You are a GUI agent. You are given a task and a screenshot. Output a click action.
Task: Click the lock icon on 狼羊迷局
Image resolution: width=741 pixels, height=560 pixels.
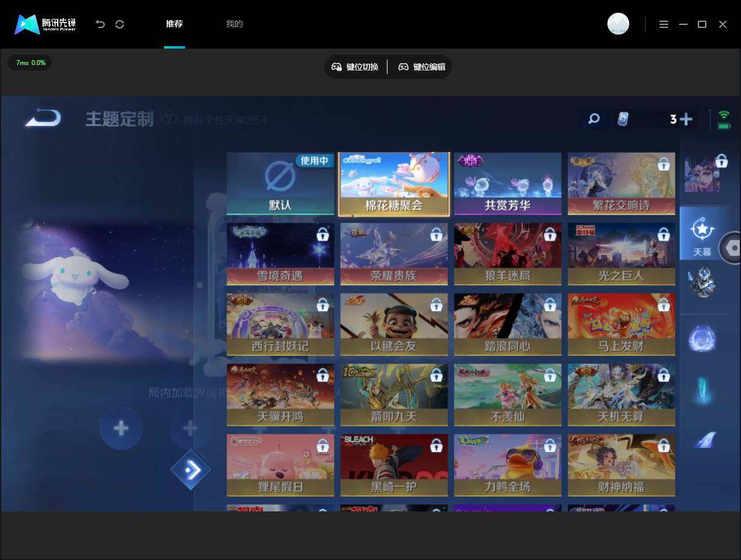coord(550,234)
